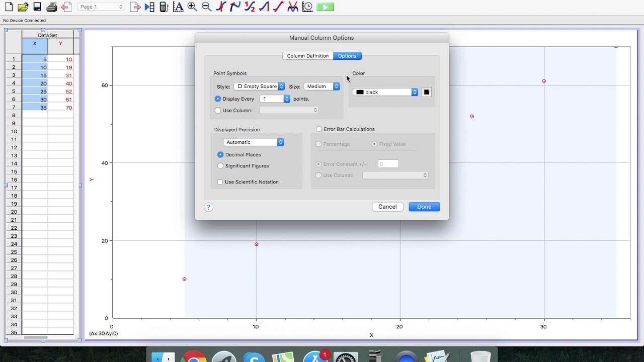Open the black color name dropdown
Screen dimensions: 644x362
[385, 92]
